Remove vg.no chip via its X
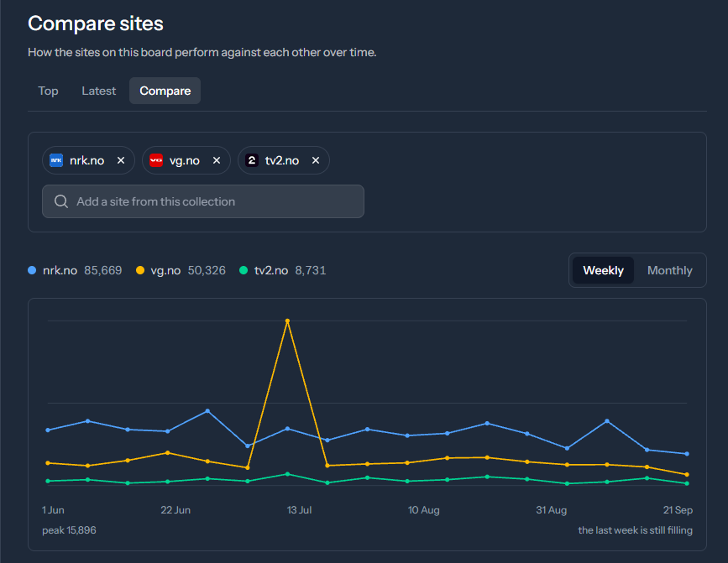This screenshot has height=563, width=728. tap(217, 160)
